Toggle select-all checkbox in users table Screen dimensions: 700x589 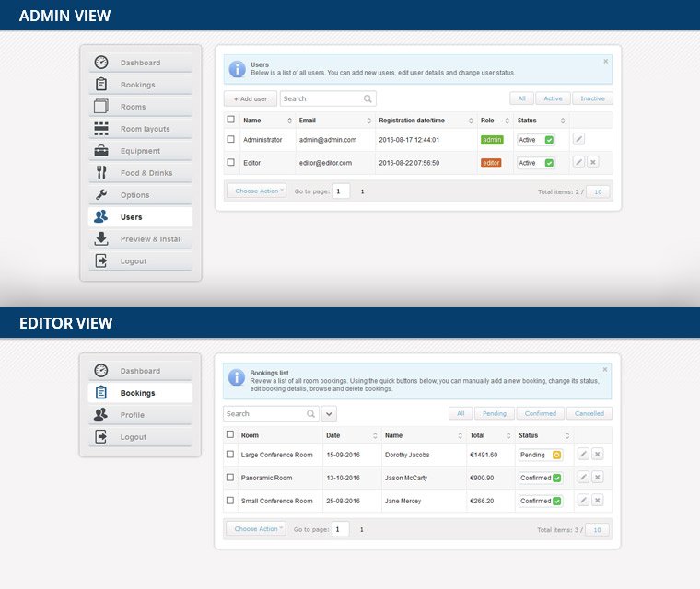tap(231, 119)
